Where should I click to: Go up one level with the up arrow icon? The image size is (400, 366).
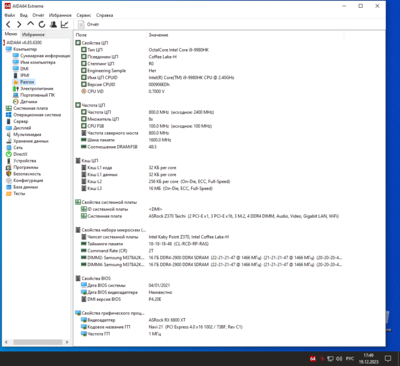[30, 24]
